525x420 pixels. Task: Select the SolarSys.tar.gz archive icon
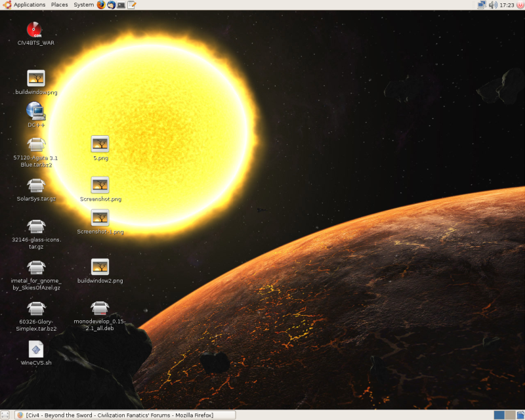click(x=35, y=185)
